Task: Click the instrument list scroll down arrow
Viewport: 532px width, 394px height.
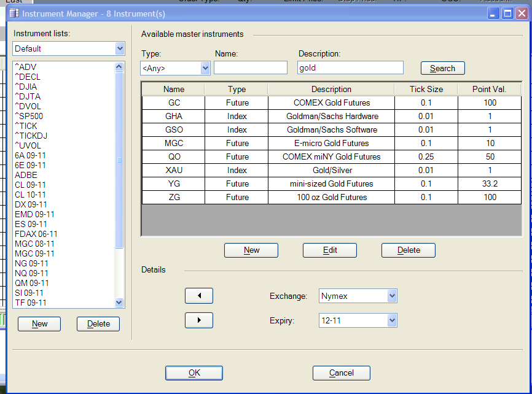Action: 120,303
